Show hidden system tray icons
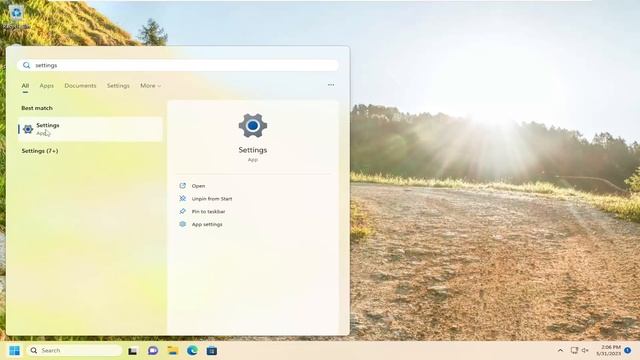The width and height of the screenshot is (640, 360). pyautogui.click(x=560, y=351)
